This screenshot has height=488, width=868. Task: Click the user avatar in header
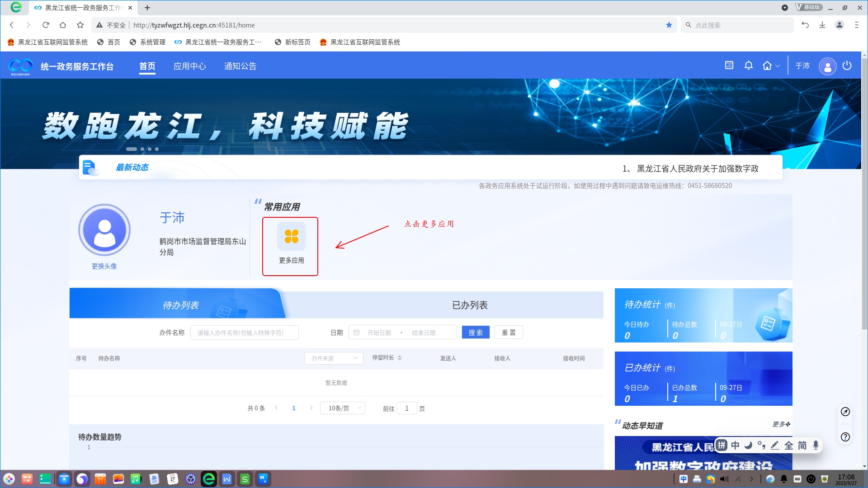click(x=827, y=66)
